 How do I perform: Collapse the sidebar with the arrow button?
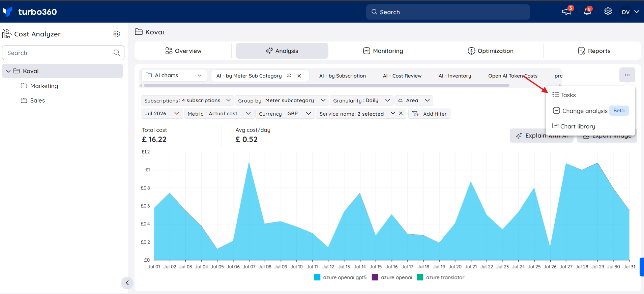tap(127, 283)
